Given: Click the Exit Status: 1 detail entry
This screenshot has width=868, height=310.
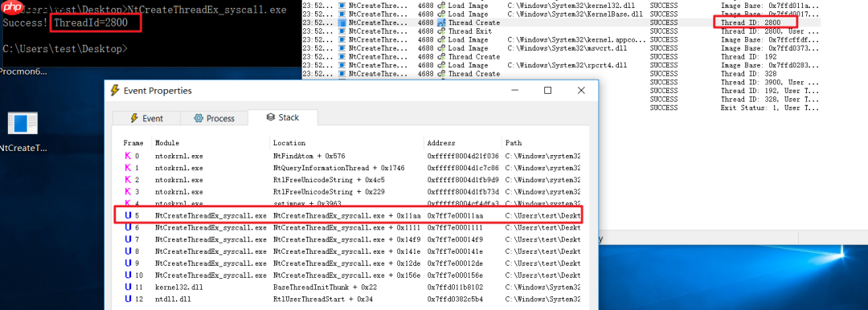Looking at the screenshot, I should pyautogui.click(x=769, y=108).
